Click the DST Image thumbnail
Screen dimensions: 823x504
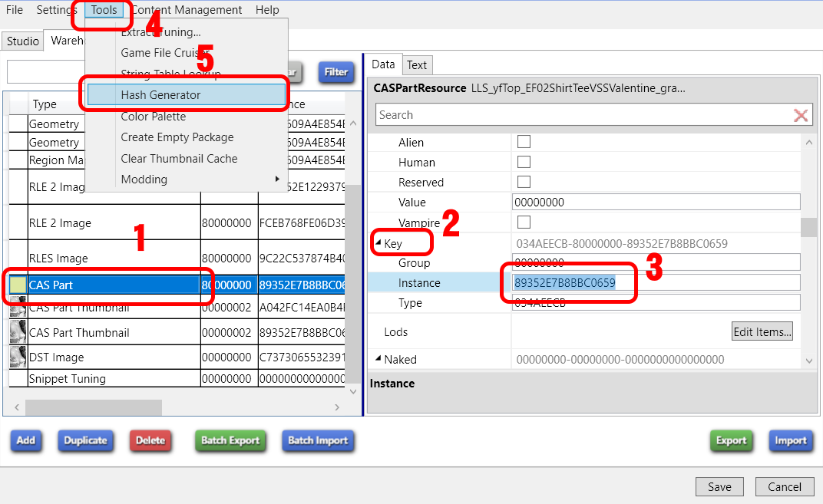(x=18, y=357)
